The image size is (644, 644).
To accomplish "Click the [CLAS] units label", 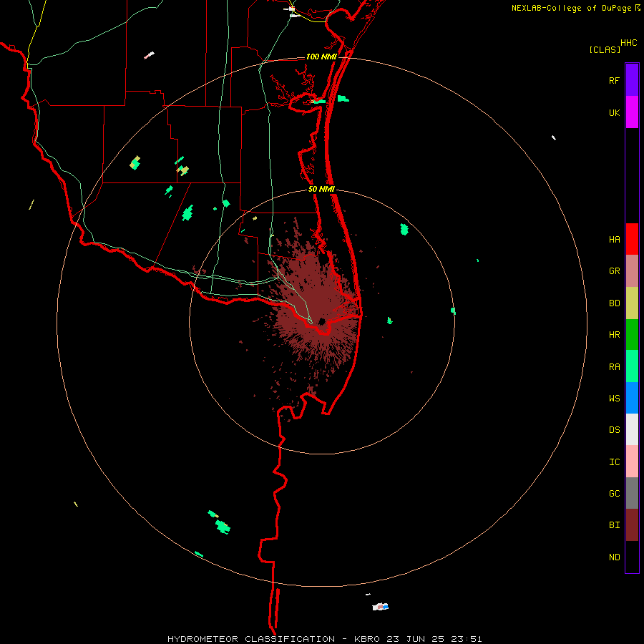I will click(605, 49).
